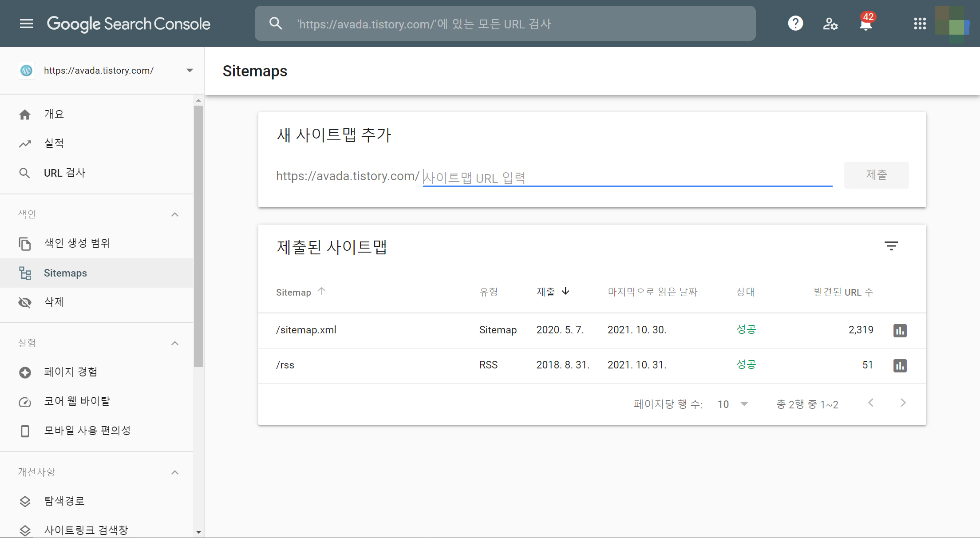Open the hamburger main menu
This screenshot has width=980, height=538.
(27, 24)
